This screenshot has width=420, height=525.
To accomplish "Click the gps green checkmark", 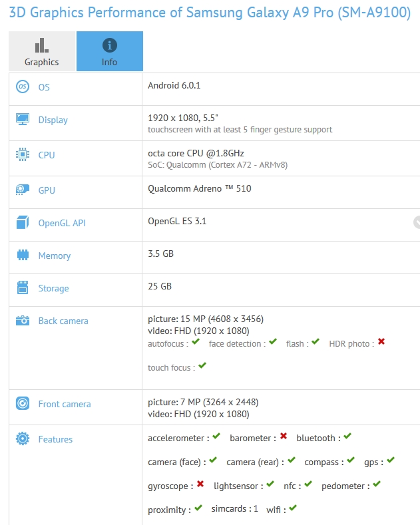I will (x=391, y=460).
